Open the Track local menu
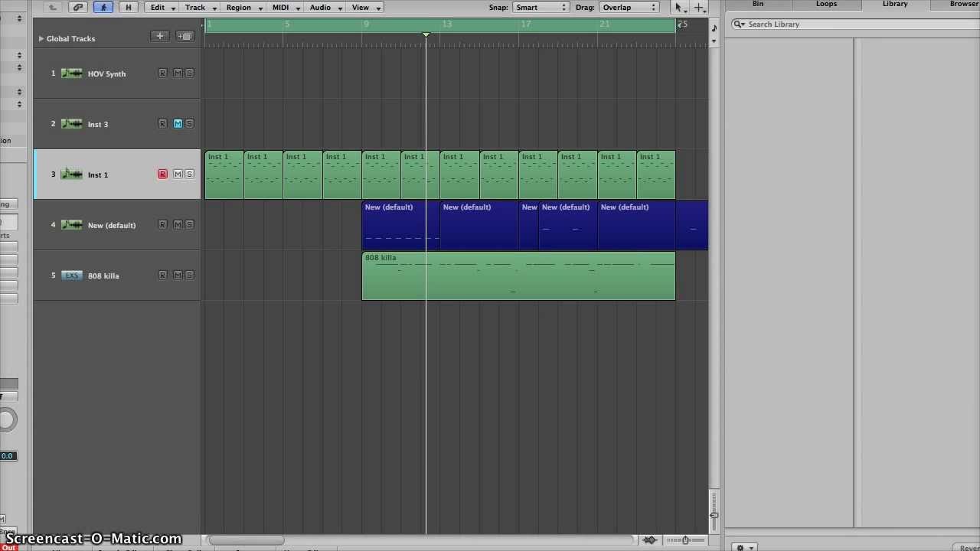 click(x=200, y=8)
